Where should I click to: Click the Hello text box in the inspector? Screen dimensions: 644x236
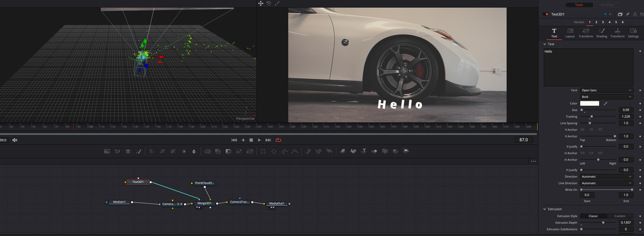pyautogui.click(x=588, y=67)
